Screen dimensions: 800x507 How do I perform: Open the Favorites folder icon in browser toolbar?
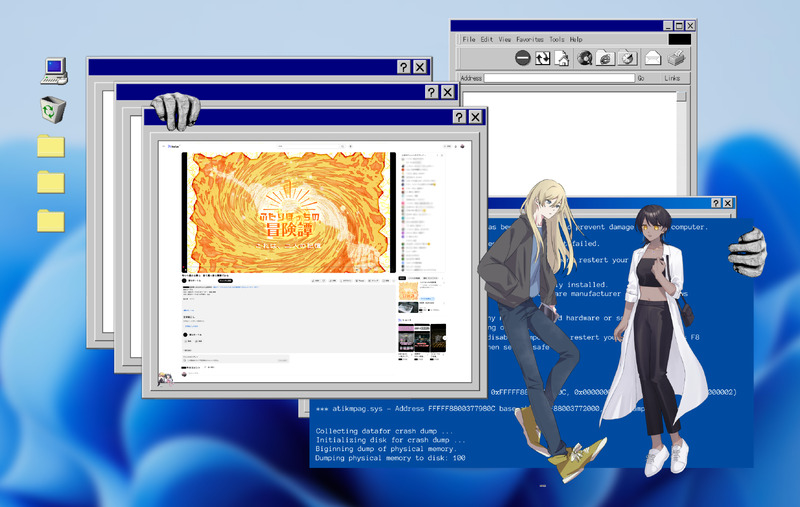[x=605, y=58]
